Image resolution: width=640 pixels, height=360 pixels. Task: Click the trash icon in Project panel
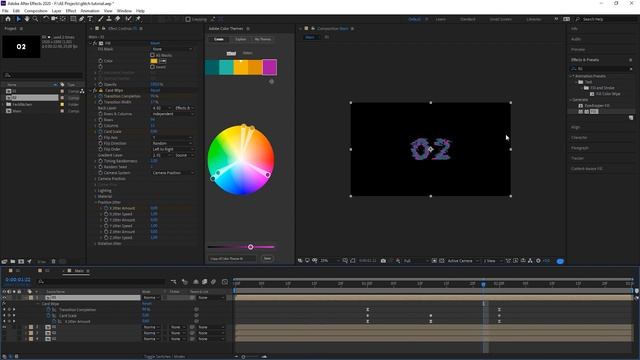[53, 261]
